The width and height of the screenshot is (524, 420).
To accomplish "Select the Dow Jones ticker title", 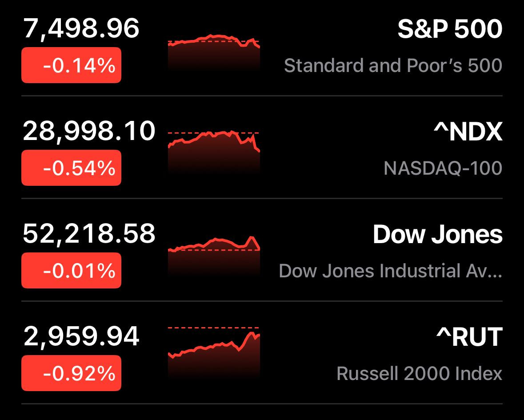I will [x=438, y=235].
